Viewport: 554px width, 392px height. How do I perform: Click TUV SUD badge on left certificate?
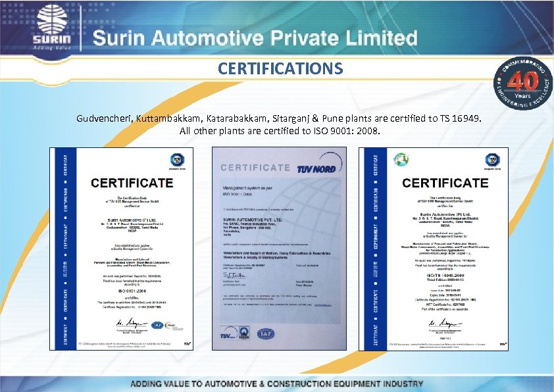click(x=178, y=160)
